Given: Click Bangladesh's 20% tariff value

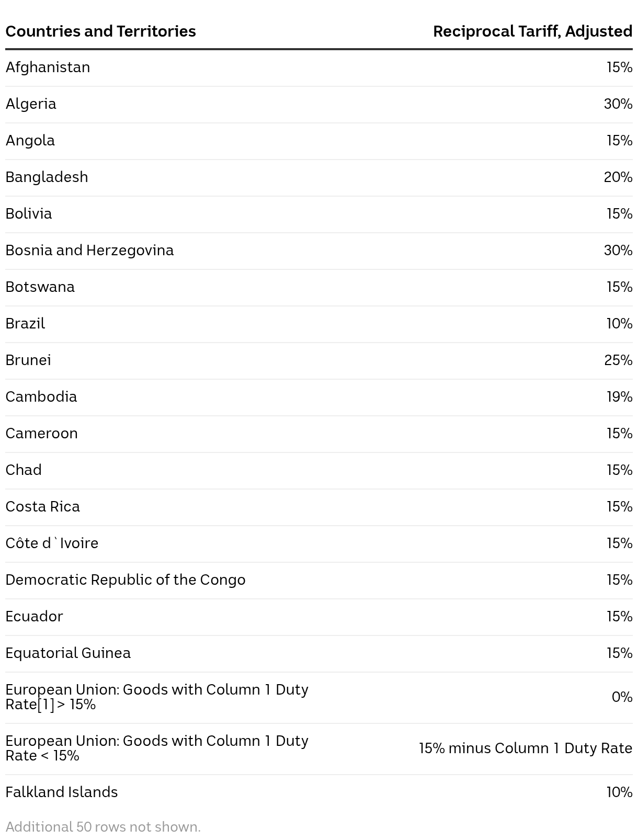Looking at the screenshot, I should tap(618, 177).
